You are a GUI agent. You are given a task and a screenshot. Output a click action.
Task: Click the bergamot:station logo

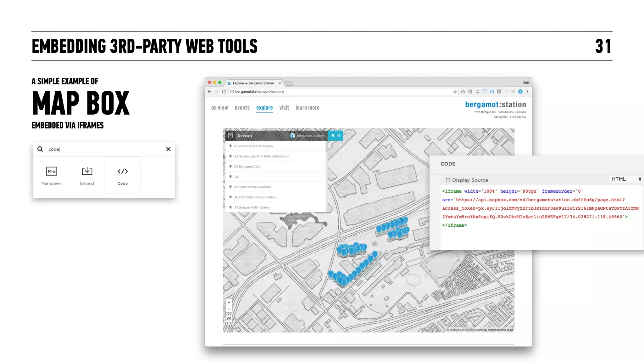496,105
